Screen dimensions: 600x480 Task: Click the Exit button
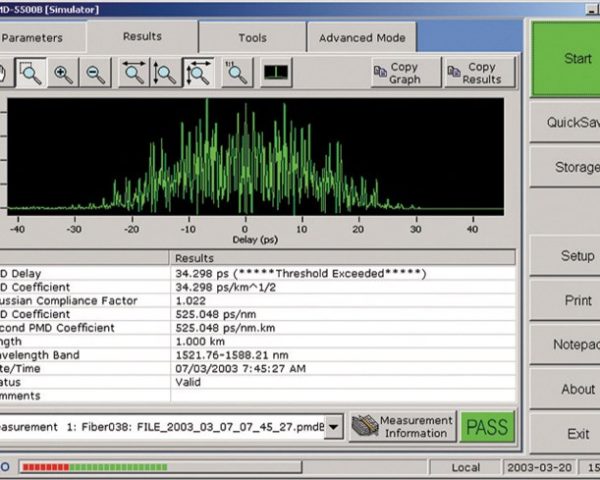566,434
